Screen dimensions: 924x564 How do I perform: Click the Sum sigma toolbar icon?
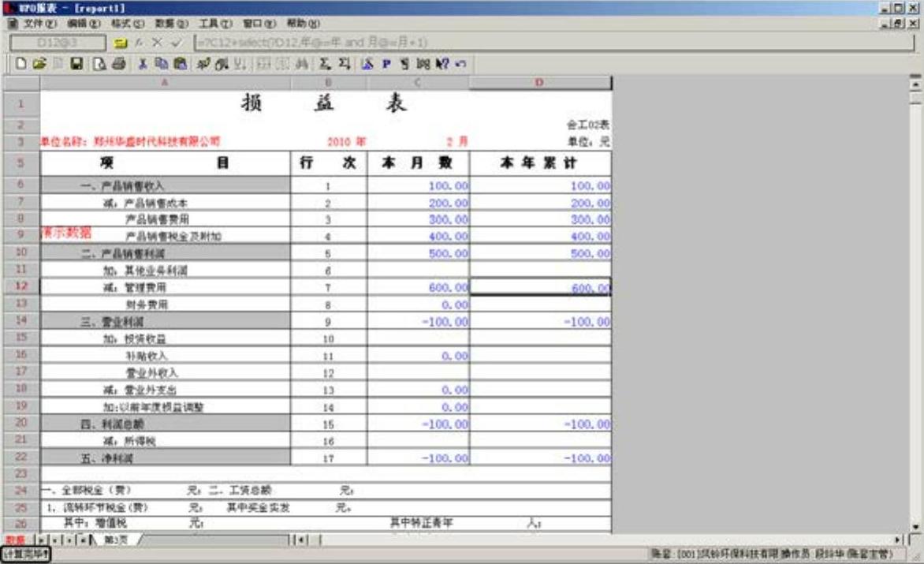pos(325,64)
